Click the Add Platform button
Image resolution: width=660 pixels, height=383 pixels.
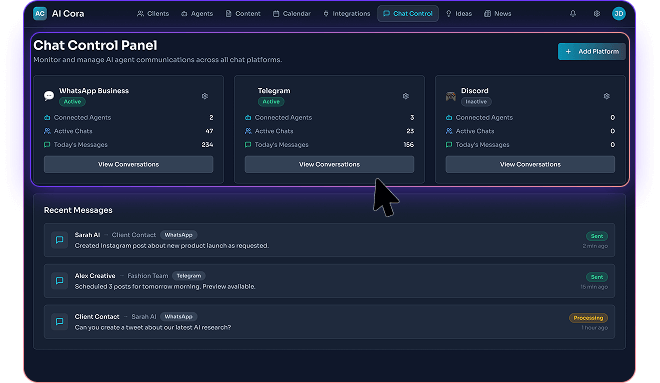[591, 51]
